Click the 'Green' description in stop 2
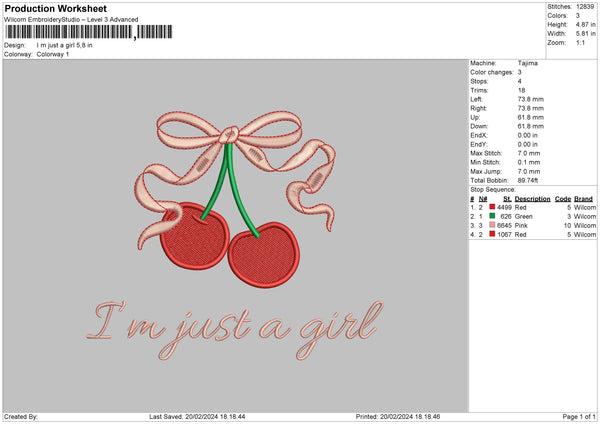 click(523, 217)
